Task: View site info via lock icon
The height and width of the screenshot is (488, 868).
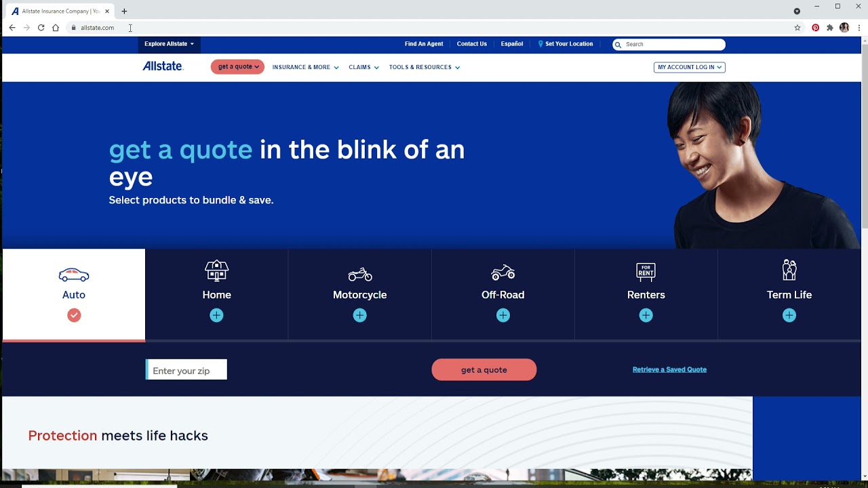Action: (73, 28)
